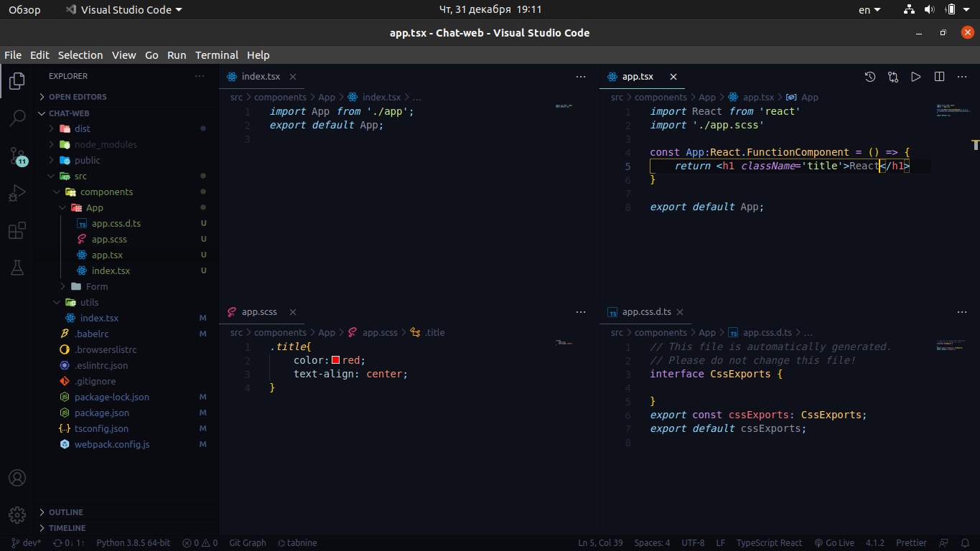The height and width of the screenshot is (551, 980).
Task: Open the app.tsx timeline history icon
Action: 870,77
